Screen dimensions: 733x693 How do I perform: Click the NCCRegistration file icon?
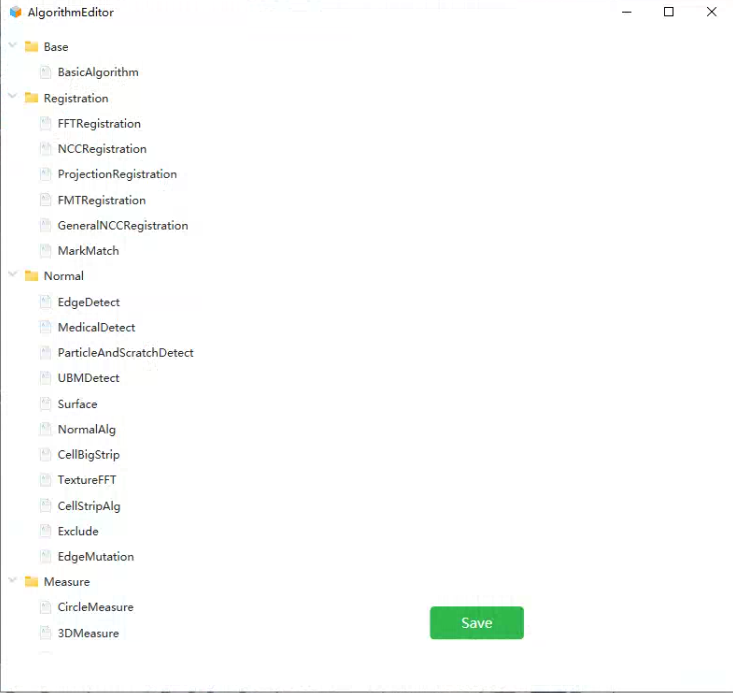tap(45, 149)
